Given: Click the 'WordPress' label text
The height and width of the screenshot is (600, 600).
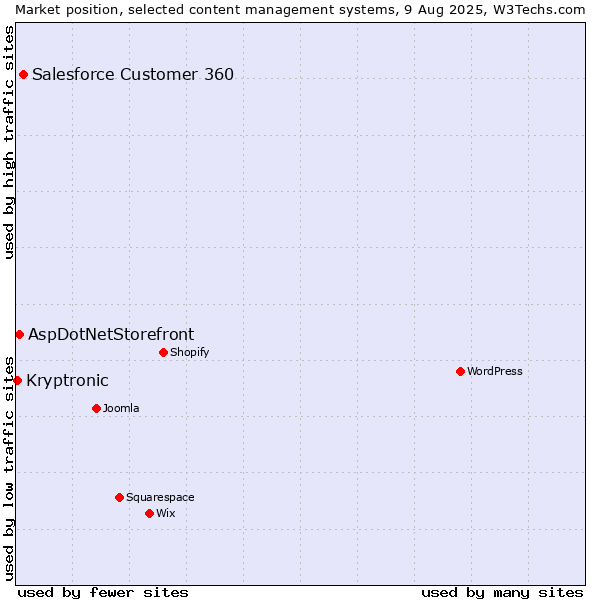Looking at the screenshot, I should pyautogui.click(x=494, y=372).
